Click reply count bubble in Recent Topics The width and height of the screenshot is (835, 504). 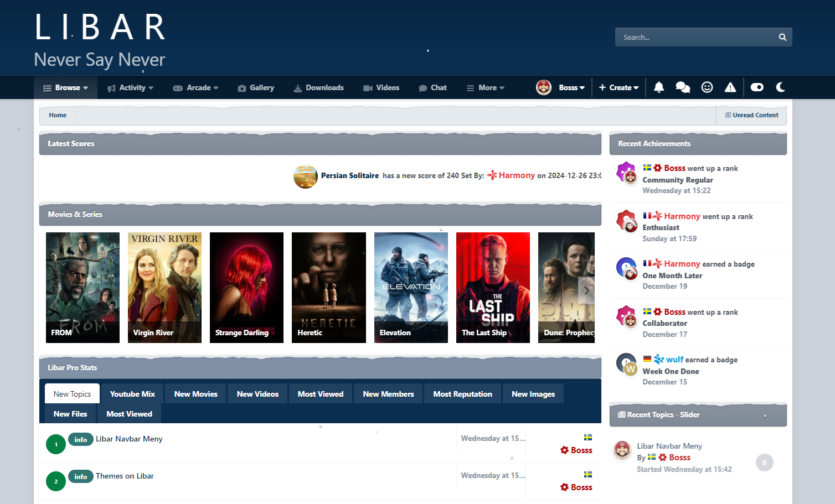[x=765, y=463]
